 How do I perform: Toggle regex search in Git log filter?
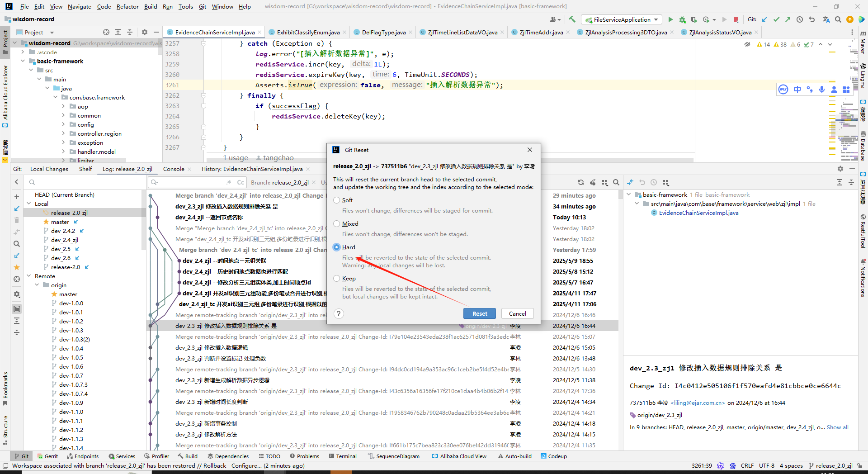coord(229,182)
